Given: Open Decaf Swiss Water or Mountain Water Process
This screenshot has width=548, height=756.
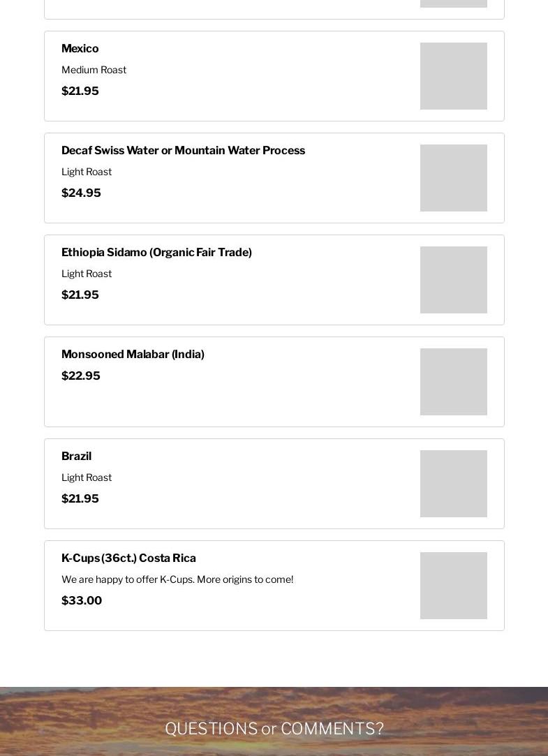Looking at the screenshot, I should tap(183, 151).
